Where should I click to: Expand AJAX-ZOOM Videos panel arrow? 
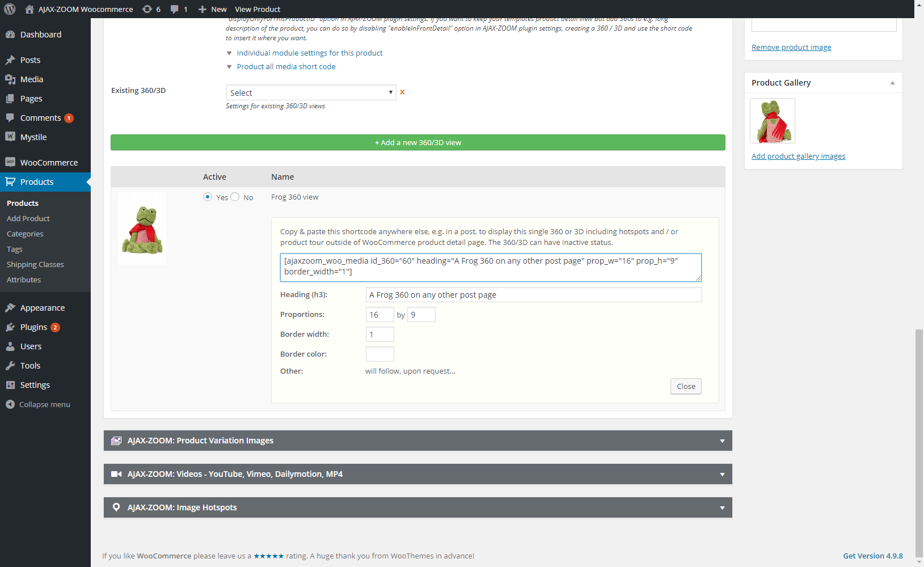click(722, 475)
